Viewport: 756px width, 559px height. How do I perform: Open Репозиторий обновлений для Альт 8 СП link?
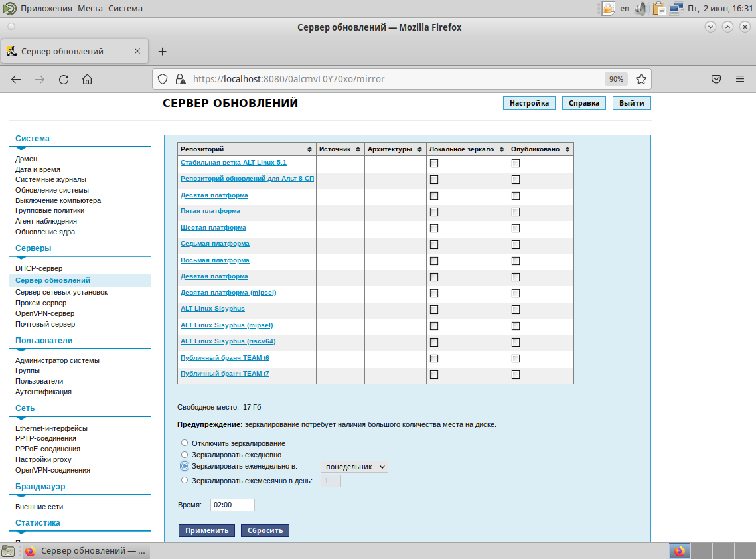[x=248, y=179]
